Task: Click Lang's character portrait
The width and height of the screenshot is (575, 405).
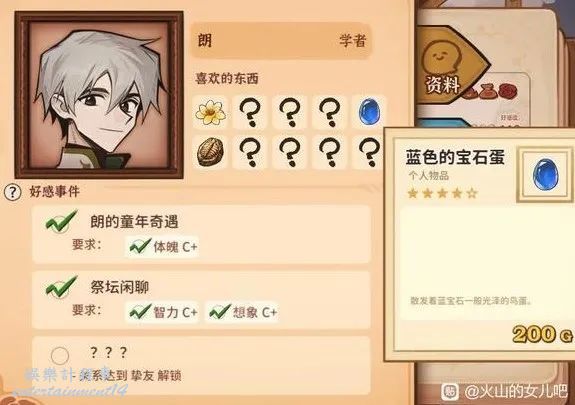Action: click(99, 95)
